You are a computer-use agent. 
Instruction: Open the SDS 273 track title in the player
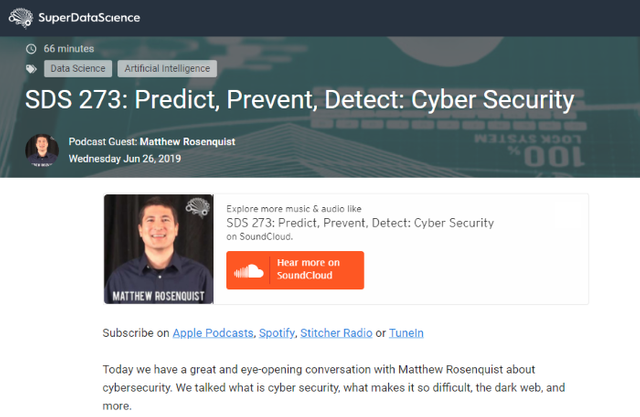tap(360, 223)
